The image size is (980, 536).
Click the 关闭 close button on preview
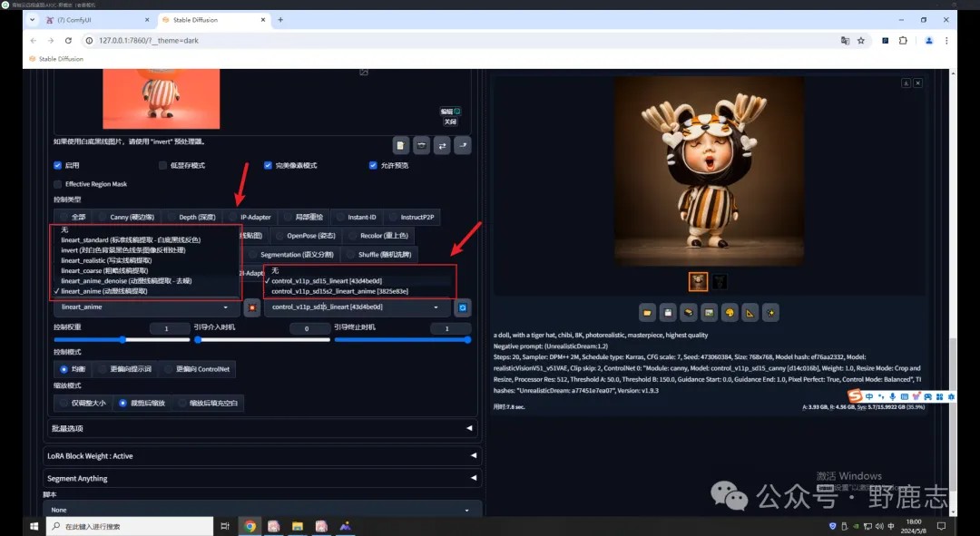450,122
